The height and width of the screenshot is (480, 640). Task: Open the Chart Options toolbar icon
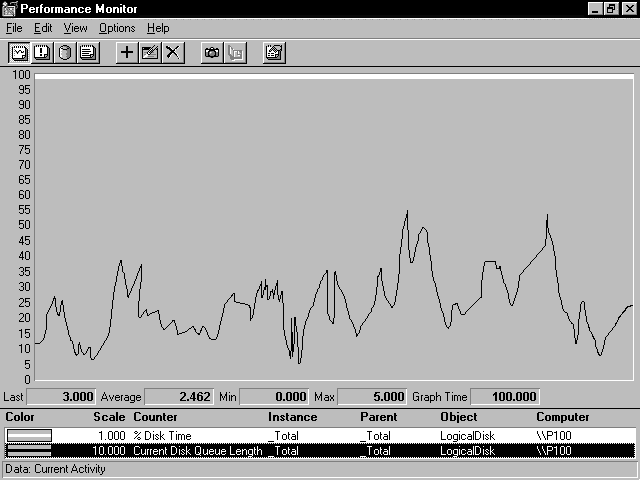[274, 53]
